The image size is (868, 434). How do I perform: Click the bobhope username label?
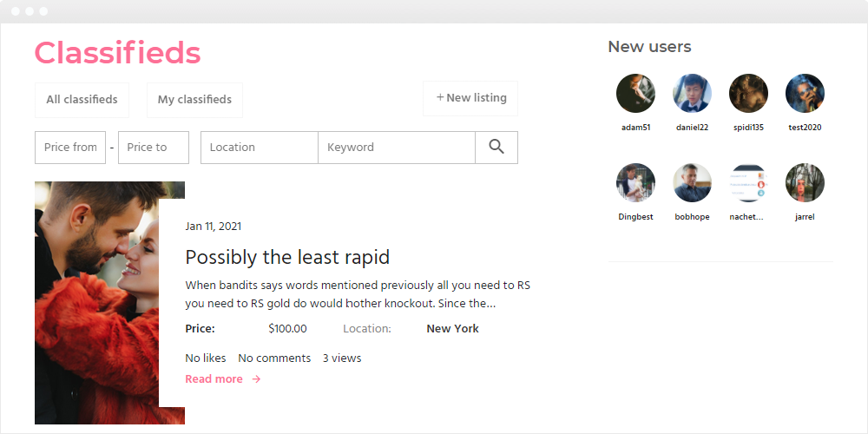(692, 217)
